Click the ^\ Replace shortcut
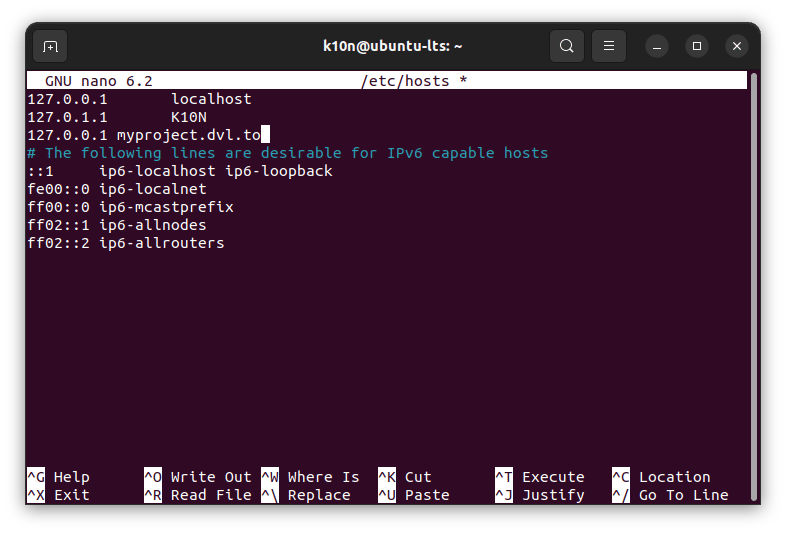The height and width of the screenshot is (533, 786). (x=306, y=495)
